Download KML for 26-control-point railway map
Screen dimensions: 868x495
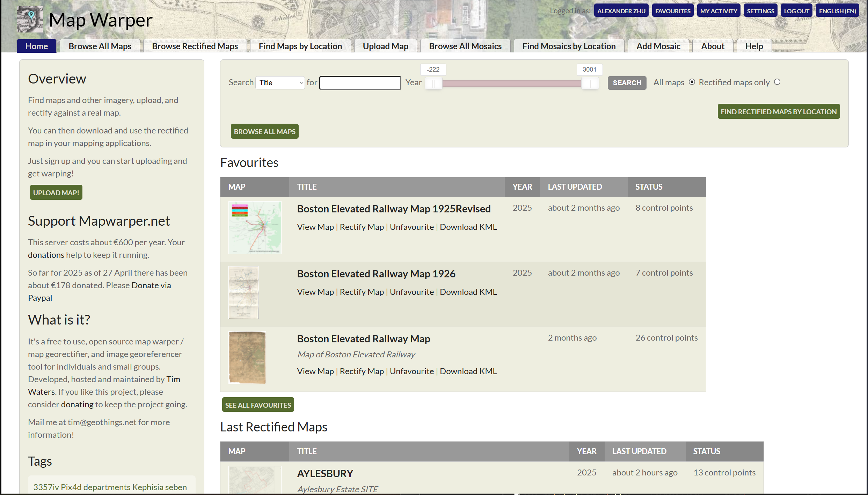(468, 371)
